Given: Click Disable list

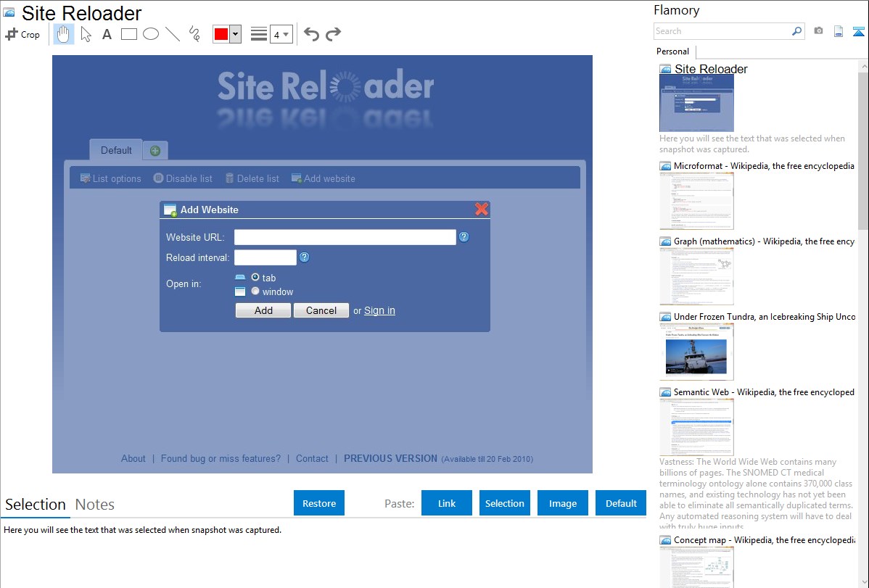Looking at the screenshot, I should point(183,178).
